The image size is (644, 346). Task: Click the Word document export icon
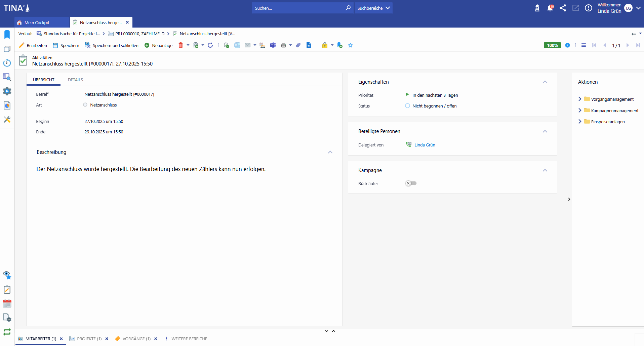click(x=309, y=45)
